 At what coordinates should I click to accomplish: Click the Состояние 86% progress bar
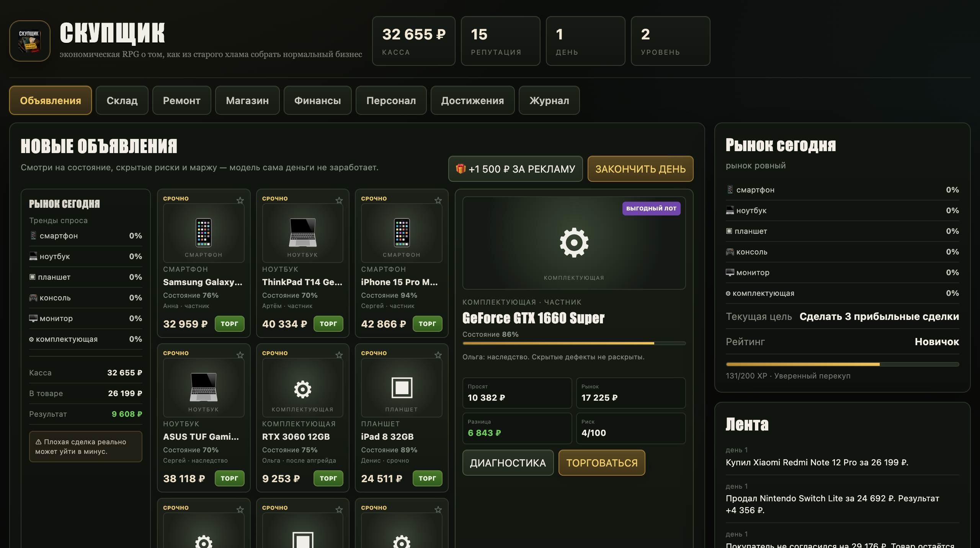point(574,343)
